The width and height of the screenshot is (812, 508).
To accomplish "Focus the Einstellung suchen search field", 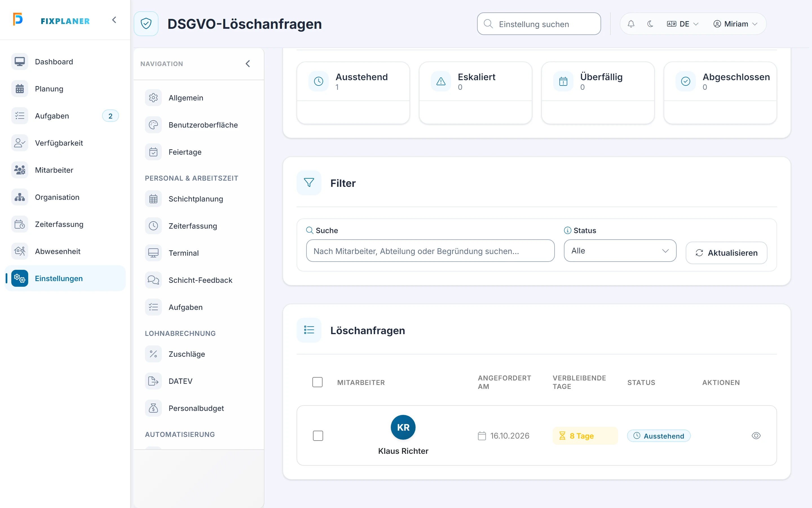I will [x=539, y=24].
